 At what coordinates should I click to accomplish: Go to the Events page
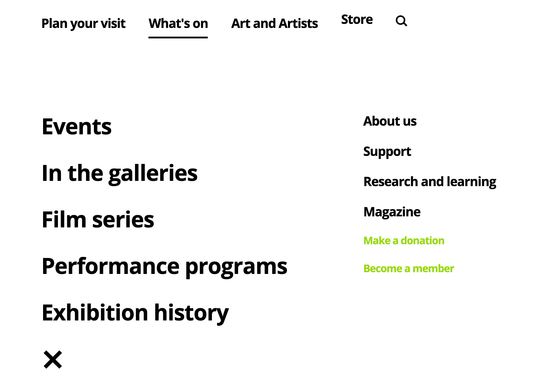pyautogui.click(x=77, y=127)
